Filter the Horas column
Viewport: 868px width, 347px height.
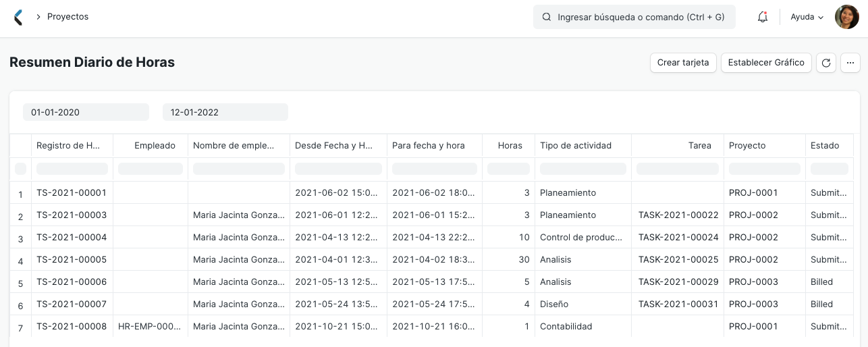(x=508, y=169)
